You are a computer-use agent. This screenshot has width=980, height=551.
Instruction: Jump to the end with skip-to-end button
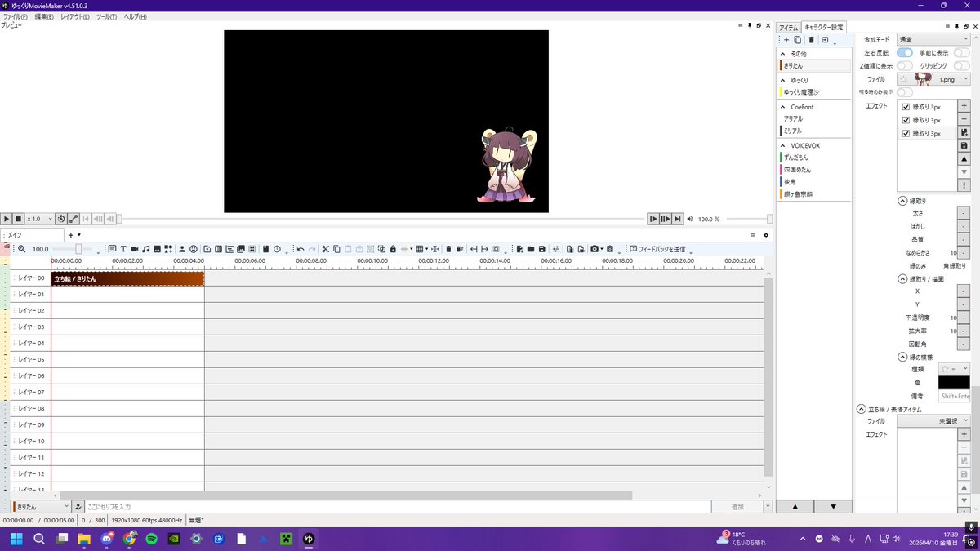(678, 219)
